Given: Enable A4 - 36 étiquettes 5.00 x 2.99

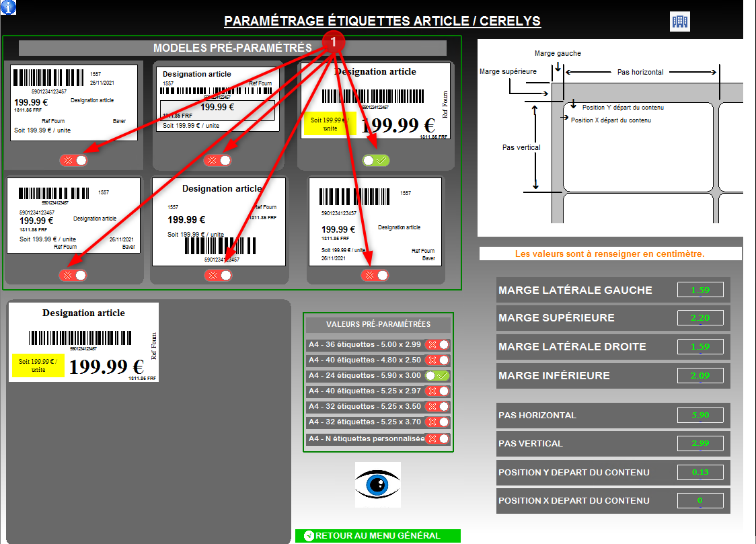Looking at the screenshot, I should tap(437, 344).
